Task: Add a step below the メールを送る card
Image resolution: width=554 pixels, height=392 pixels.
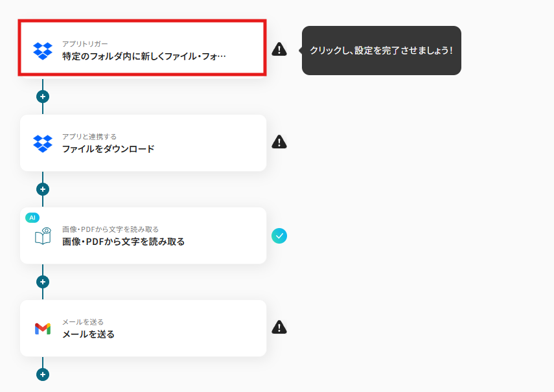Action: (x=43, y=375)
